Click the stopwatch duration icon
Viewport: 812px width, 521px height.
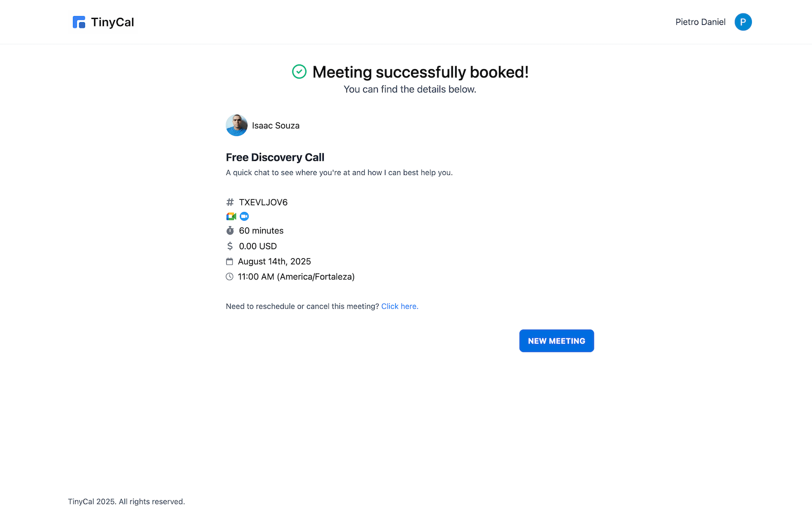click(x=230, y=231)
